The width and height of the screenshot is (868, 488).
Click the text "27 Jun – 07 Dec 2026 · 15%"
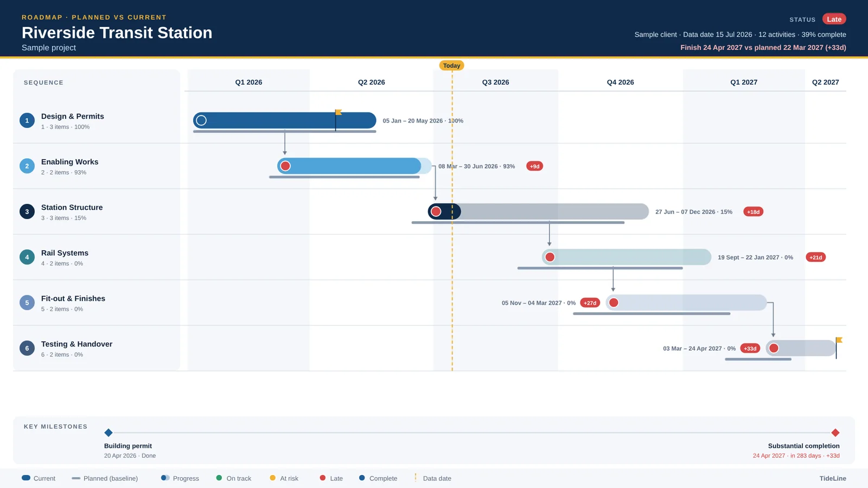[x=694, y=212]
